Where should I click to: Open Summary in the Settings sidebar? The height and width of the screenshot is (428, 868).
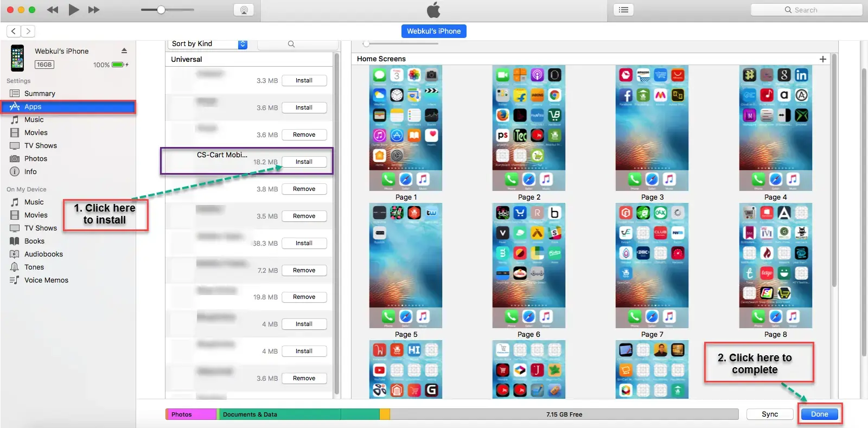pyautogui.click(x=40, y=93)
